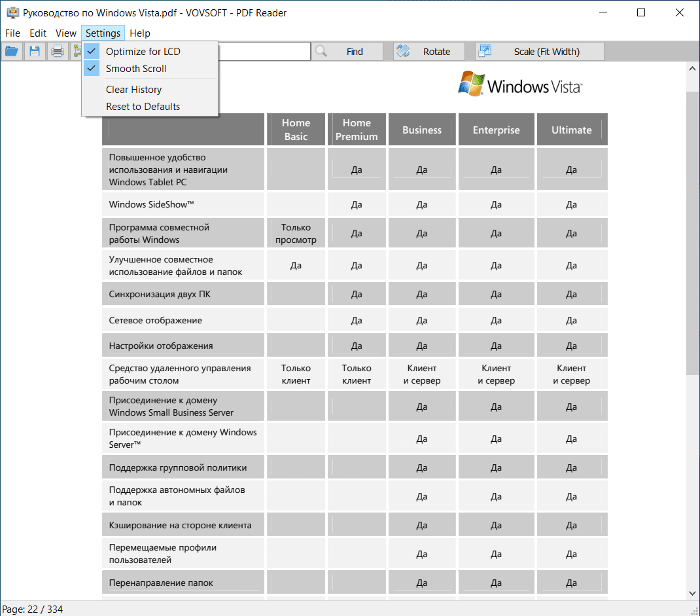Click 'Поддержка автономных файлов и папок' label
Image resolution: width=700 pixels, height=616 pixels.
(177, 496)
